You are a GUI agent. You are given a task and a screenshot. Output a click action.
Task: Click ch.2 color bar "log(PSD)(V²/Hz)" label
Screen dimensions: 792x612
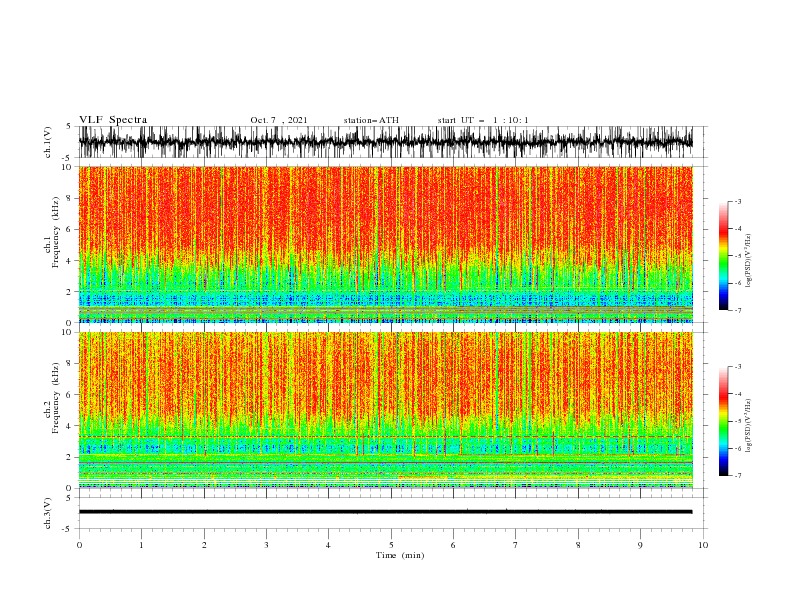(749, 426)
